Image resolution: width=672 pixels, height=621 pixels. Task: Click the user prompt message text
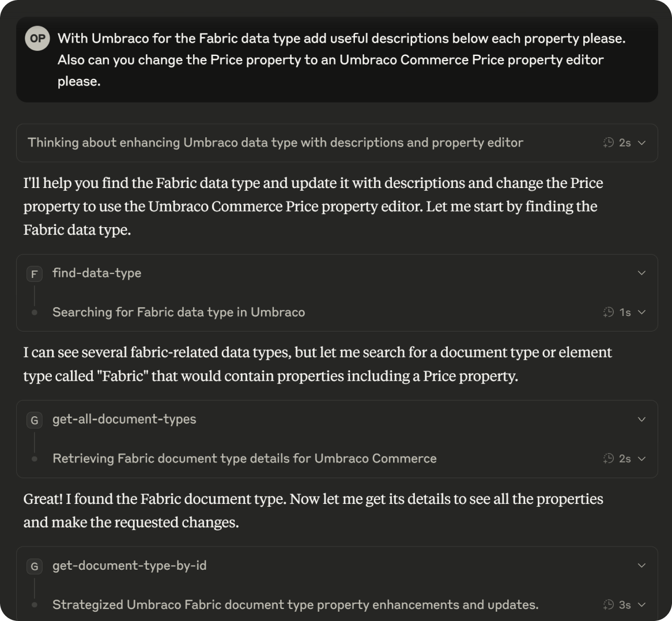[340, 59]
